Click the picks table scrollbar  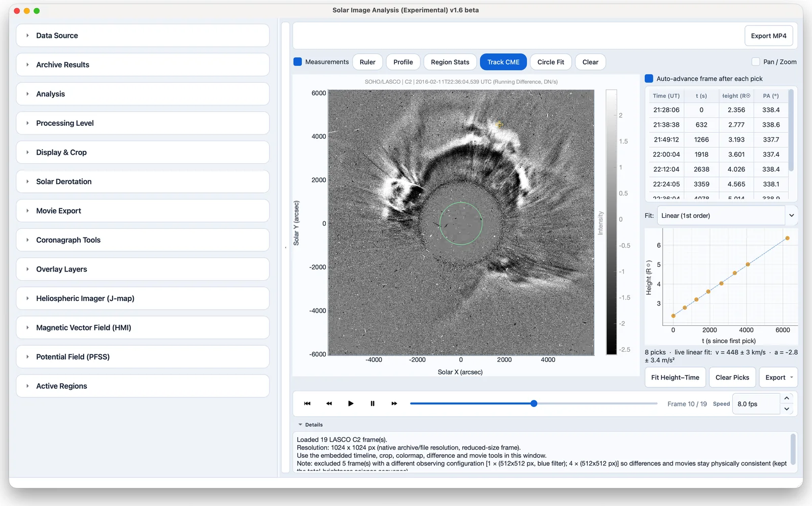tap(791, 131)
